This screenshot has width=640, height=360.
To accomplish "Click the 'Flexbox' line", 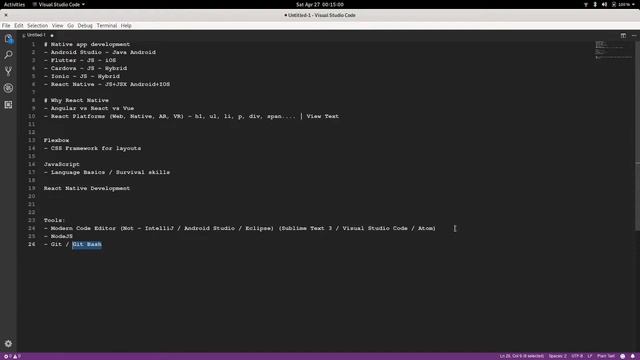I will click(56, 140).
